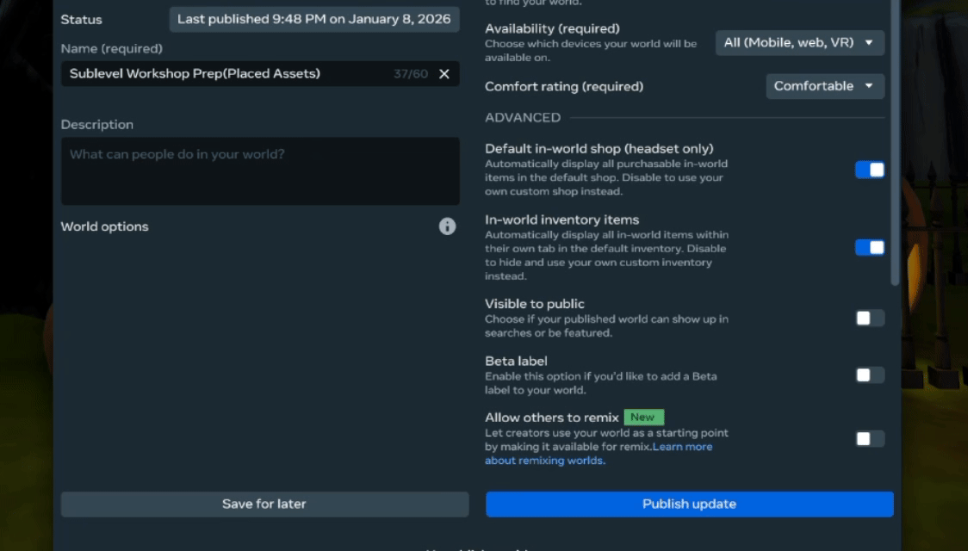The width and height of the screenshot is (980, 551).
Task: Click the 37/60 character counter
Action: click(411, 74)
